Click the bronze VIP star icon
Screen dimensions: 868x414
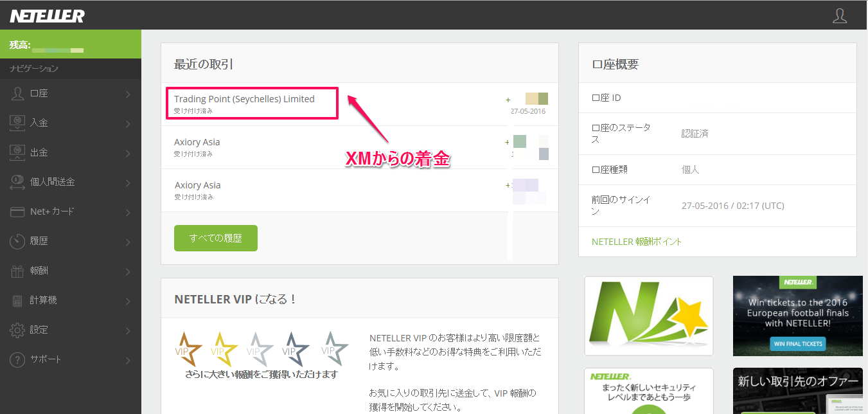[x=189, y=349]
